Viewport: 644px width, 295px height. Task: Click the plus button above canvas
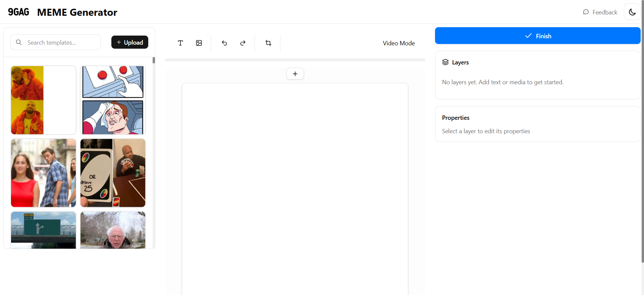click(x=295, y=74)
